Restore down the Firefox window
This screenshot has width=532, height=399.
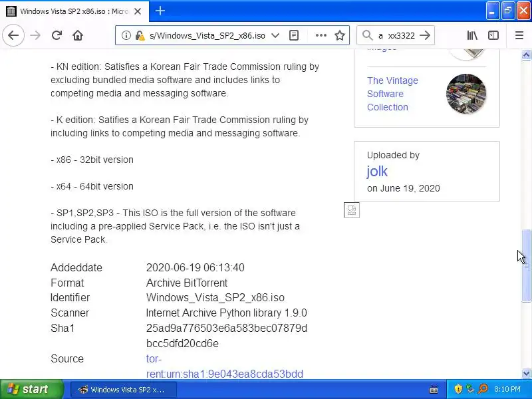click(508, 11)
